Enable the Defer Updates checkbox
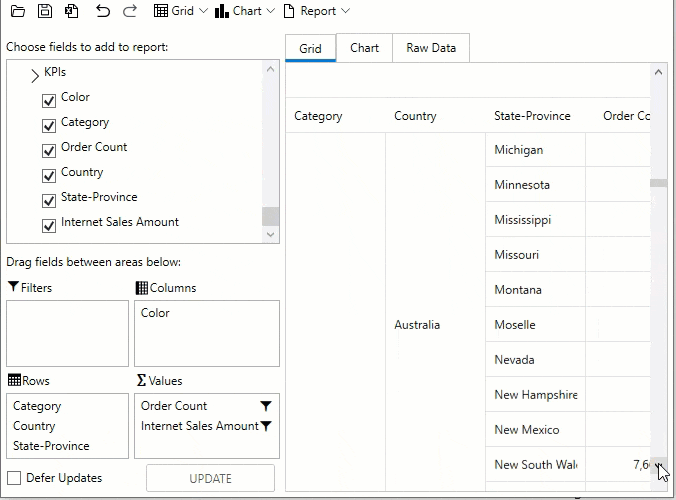This screenshot has height=500, width=676. (14, 478)
